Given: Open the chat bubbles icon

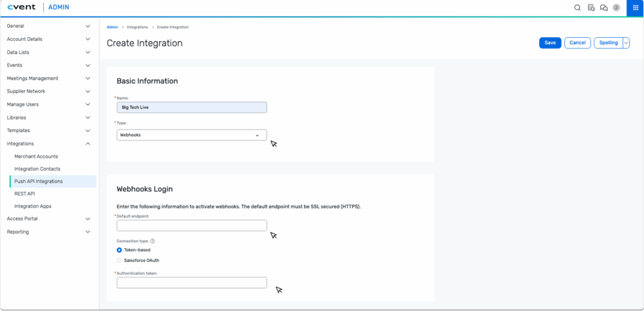Looking at the screenshot, I should [604, 8].
